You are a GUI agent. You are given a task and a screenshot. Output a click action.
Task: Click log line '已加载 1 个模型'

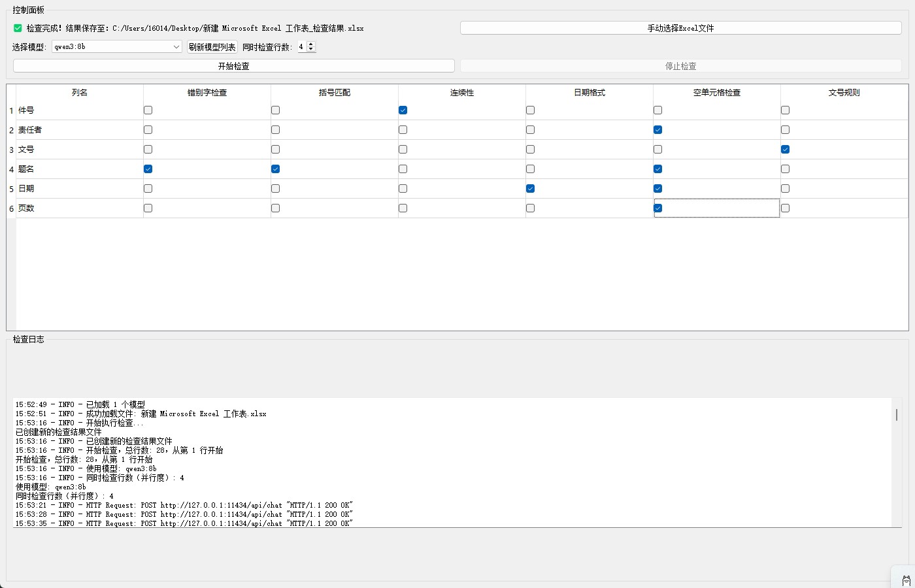(80, 404)
